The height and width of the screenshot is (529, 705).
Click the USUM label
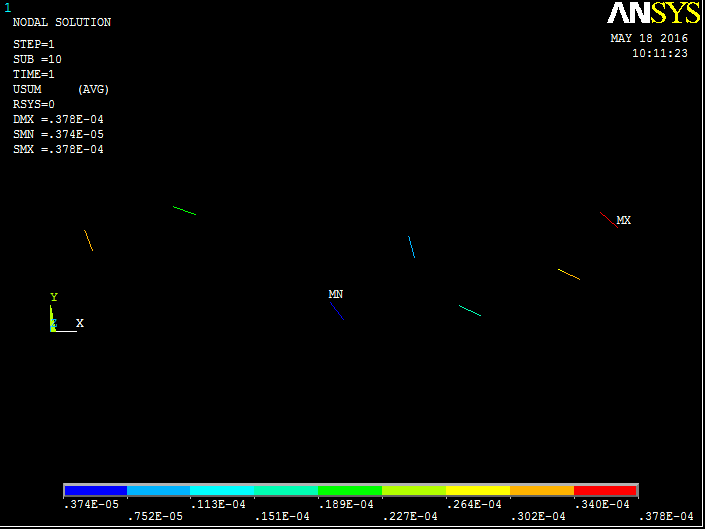click(27, 89)
